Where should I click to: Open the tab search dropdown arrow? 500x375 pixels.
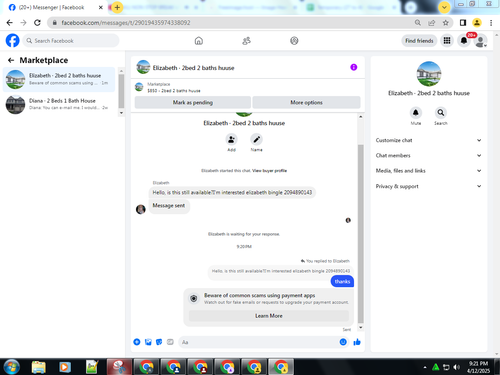(x=444, y=7)
